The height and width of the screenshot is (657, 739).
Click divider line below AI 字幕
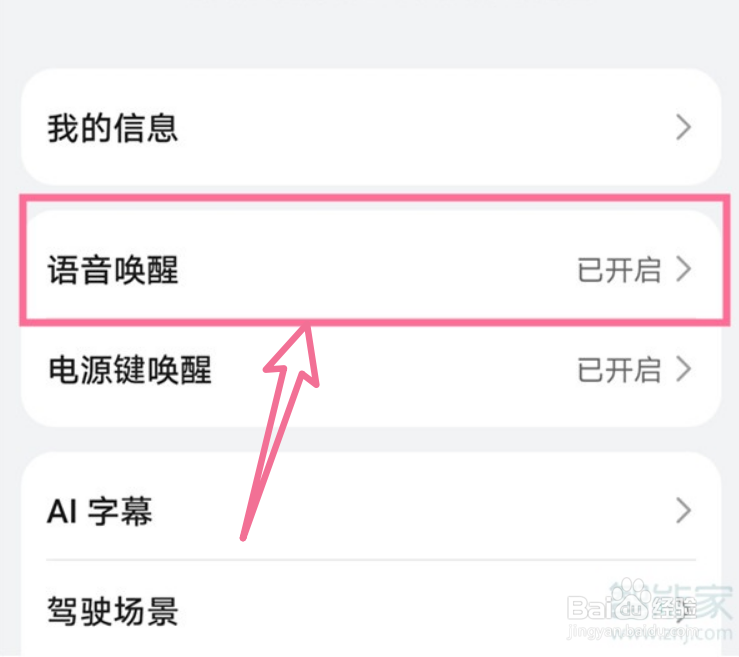(x=371, y=560)
